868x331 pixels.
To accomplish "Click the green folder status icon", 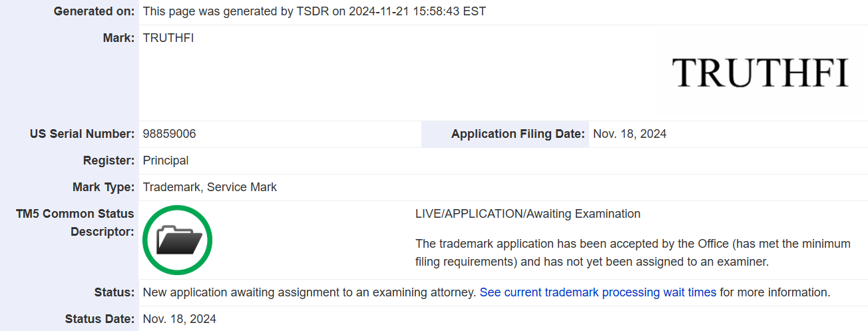I will click(x=177, y=240).
